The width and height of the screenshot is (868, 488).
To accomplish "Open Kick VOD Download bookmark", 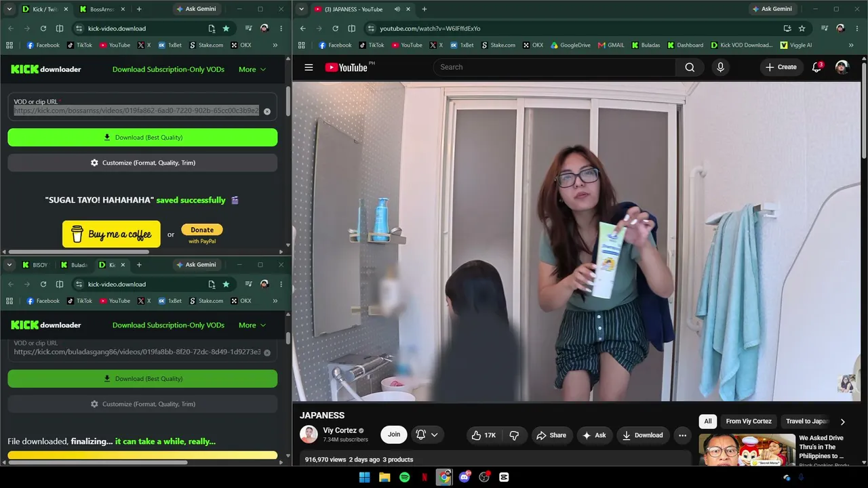I will pos(741,45).
